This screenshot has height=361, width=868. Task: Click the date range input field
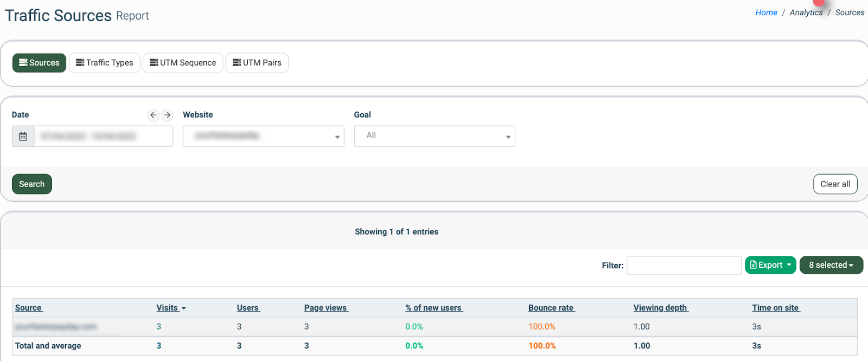click(x=103, y=136)
